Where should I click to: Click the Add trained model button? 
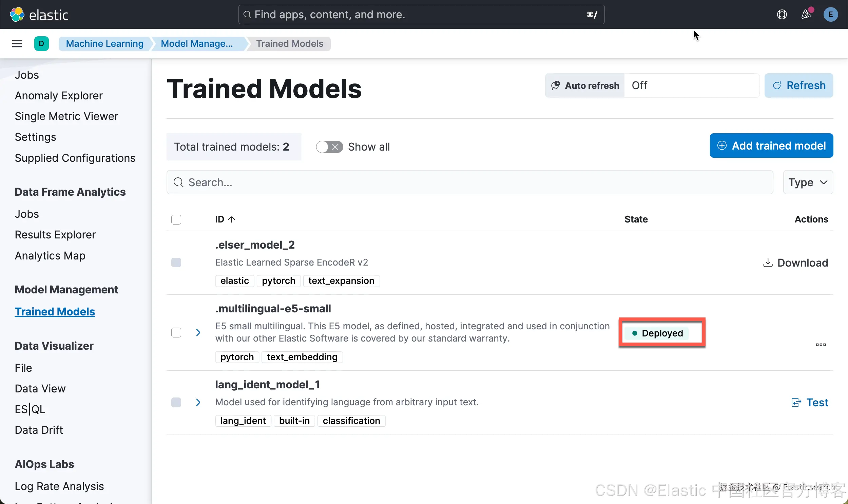coord(771,146)
